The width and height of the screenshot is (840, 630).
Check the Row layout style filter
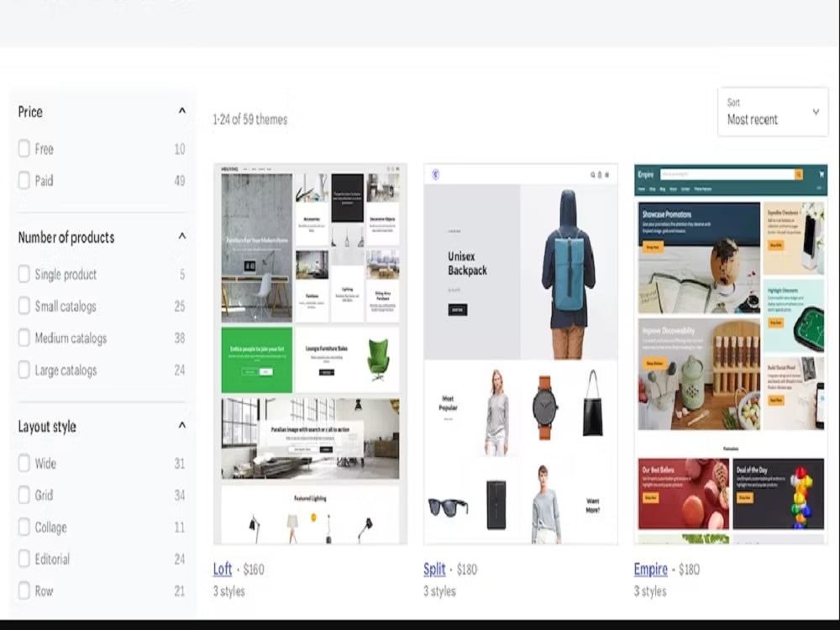[25, 591]
